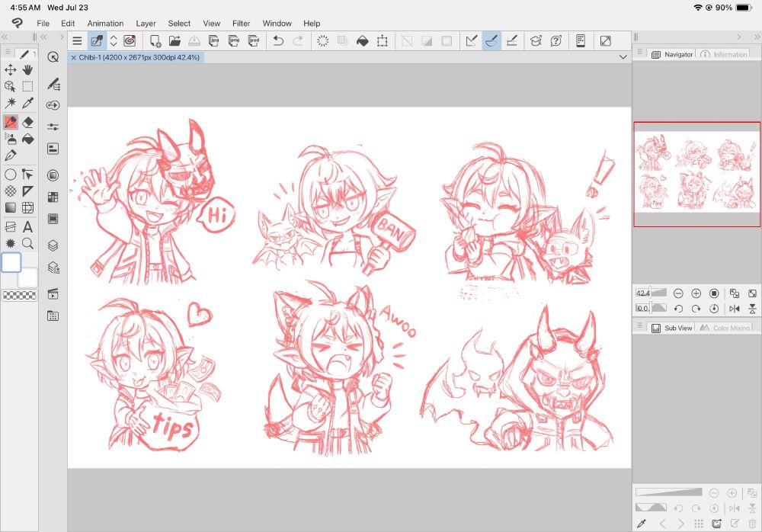The width and height of the screenshot is (762, 532).
Task: Click the Open file folder icon
Action: 174,41
